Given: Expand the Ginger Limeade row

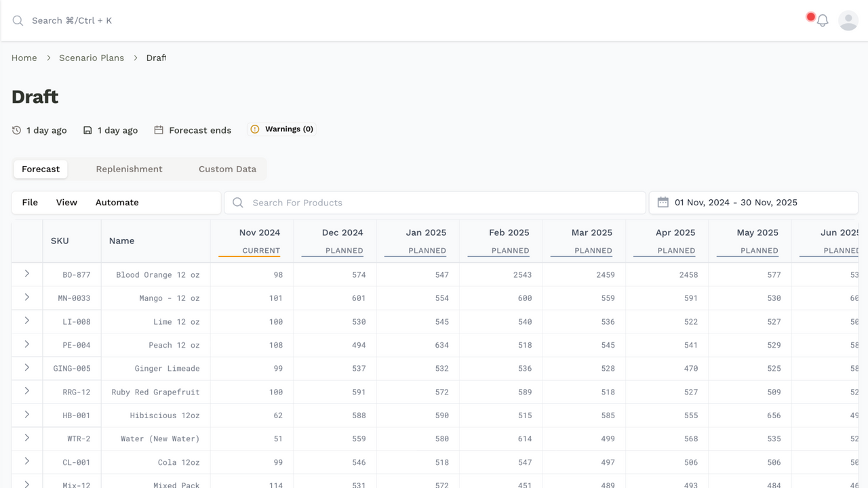Looking at the screenshot, I should [27, 367].
